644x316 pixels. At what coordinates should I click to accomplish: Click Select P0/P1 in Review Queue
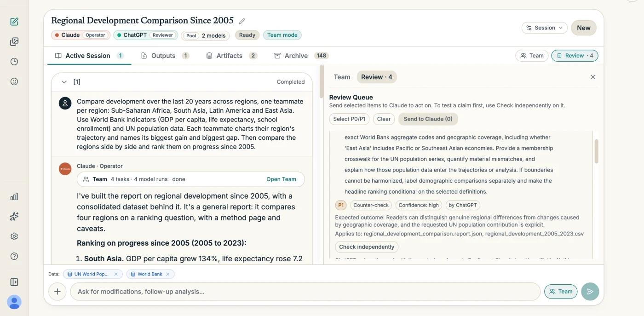pyautogui.click(x=350, y=119)
